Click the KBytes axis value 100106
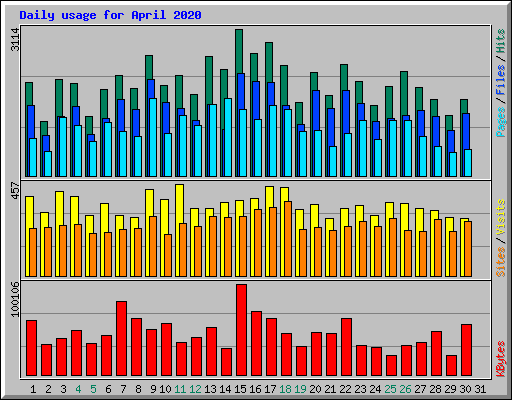512x400 pixels. [x=15, y=299]
